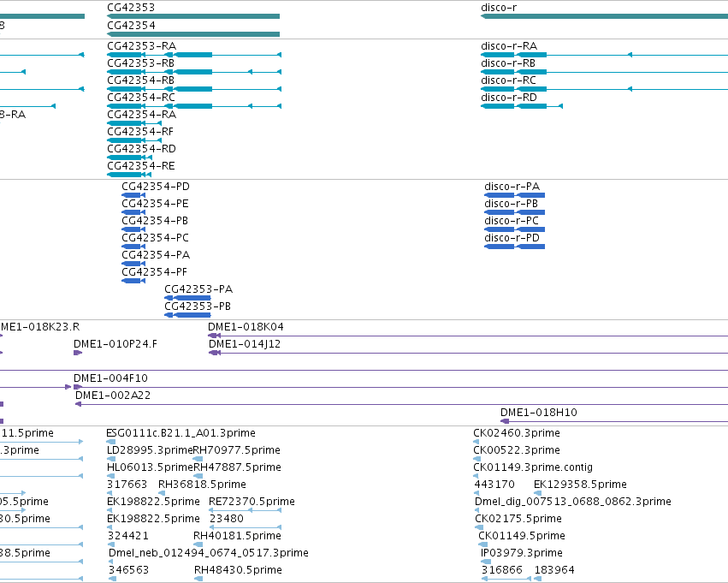
Task: Click the Dmel_dig_007513_0688_0862.3prime label
Action: [573, 503]
